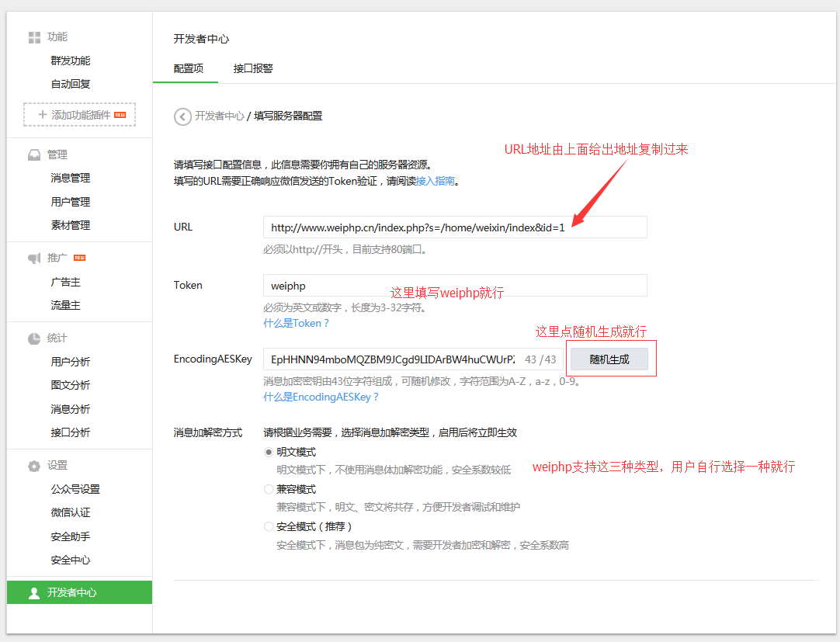Viewport: 840px width, 642px height.
Task: Click the 随机生成 button
Action: tap(610, 359)
